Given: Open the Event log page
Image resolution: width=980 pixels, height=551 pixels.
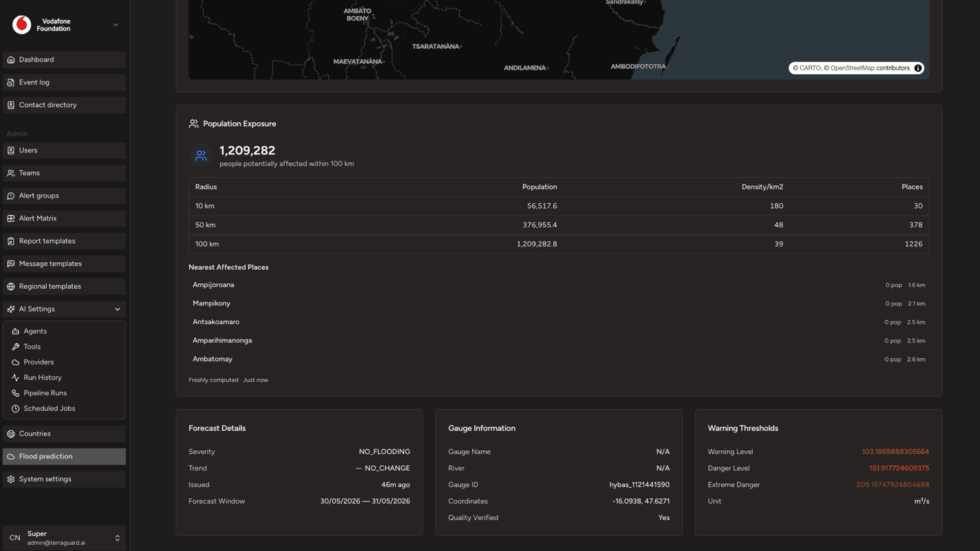Looking at the screenshot, I should click(65, 82).
